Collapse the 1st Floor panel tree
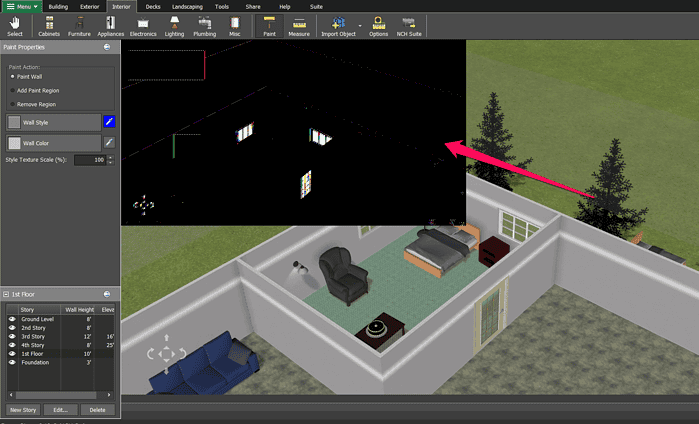Screen dimensions: 699x424 pyautogui.click(x=6, y=294)
